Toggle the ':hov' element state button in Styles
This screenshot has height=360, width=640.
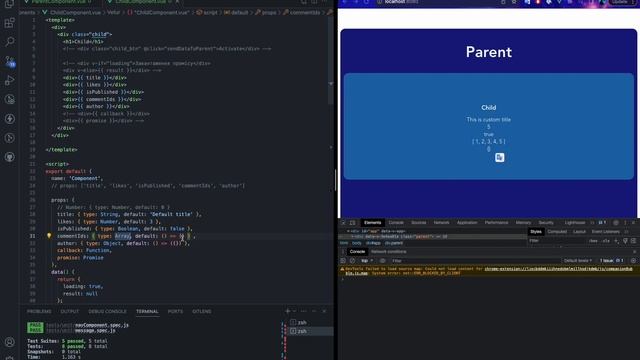[593, 241]
